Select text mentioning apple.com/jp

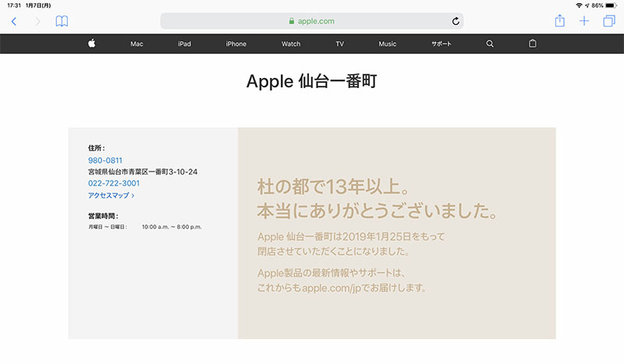point(342,288)
